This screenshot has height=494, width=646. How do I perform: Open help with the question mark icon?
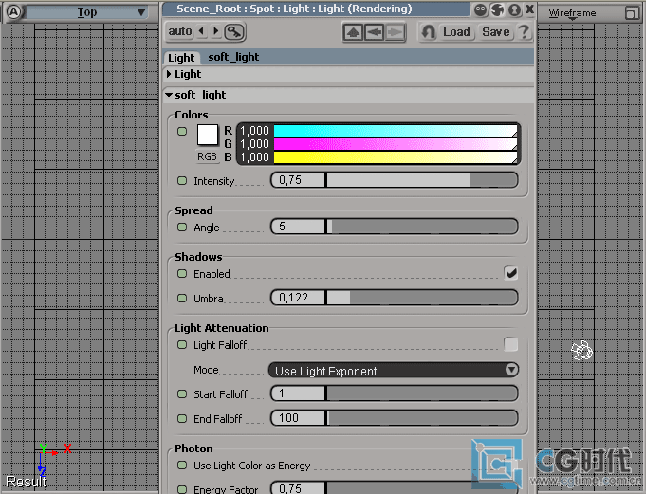[x=524, y=32]
